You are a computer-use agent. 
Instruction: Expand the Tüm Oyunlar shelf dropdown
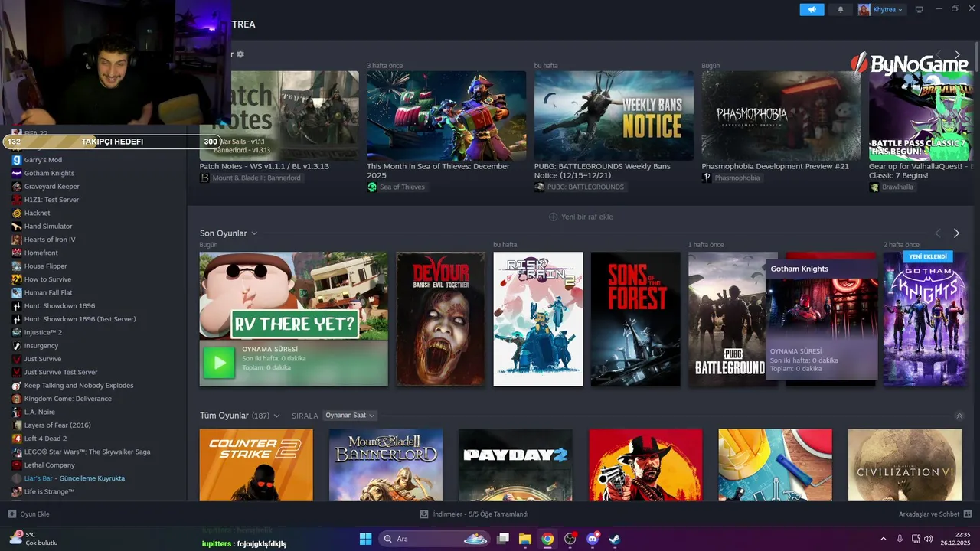point(276,416)
